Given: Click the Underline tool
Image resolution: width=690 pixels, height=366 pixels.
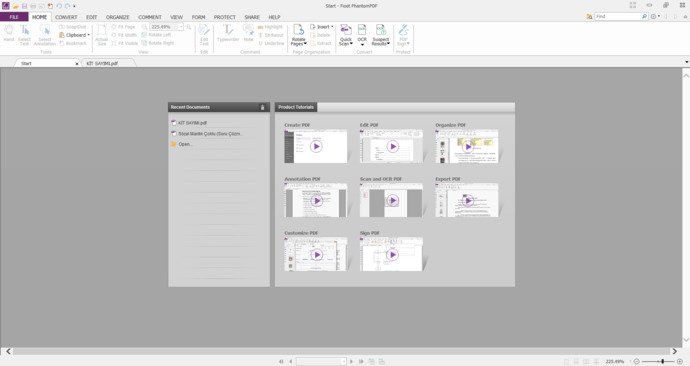Looking at the screenshot, I should [271, 43].
